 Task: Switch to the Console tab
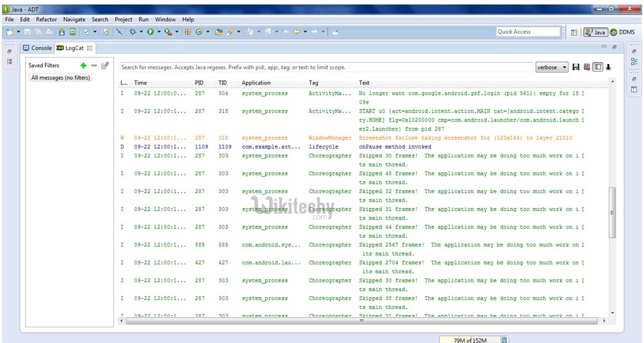[x=38, y=48]
